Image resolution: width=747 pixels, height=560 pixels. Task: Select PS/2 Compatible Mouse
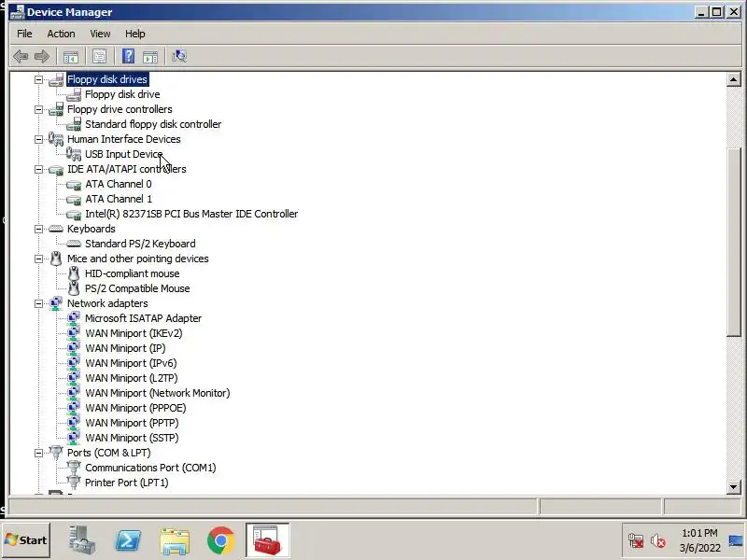click(x=137, y=288)
